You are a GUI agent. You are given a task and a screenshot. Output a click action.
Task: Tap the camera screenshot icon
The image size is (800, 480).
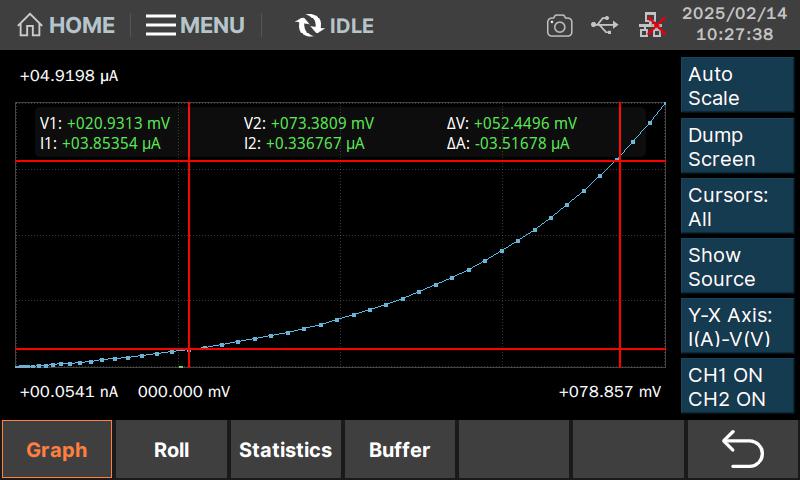559,26
